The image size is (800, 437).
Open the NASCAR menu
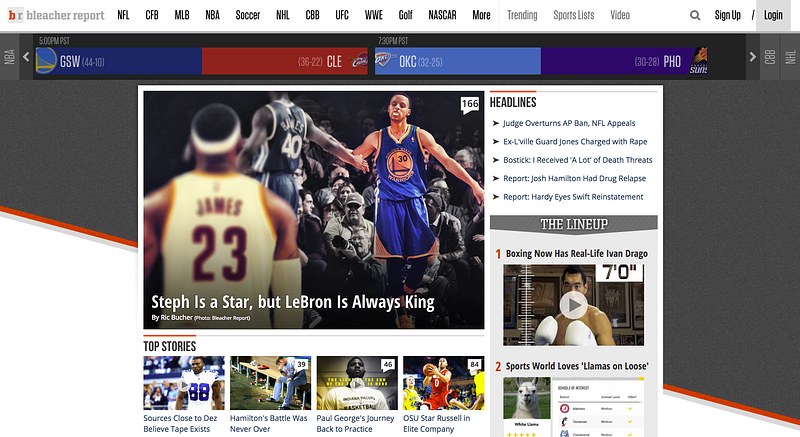(442, 15)
